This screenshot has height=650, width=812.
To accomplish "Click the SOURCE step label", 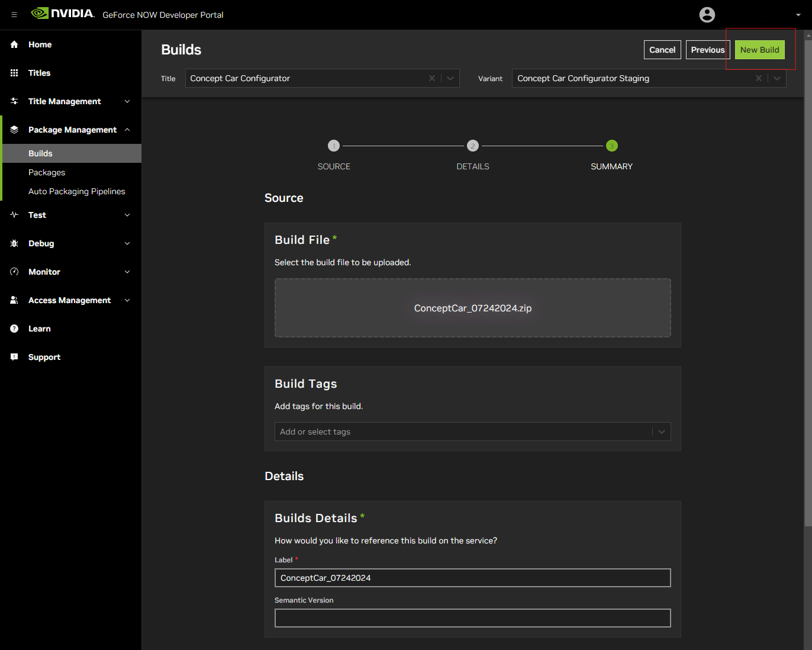I will [334, 166].
